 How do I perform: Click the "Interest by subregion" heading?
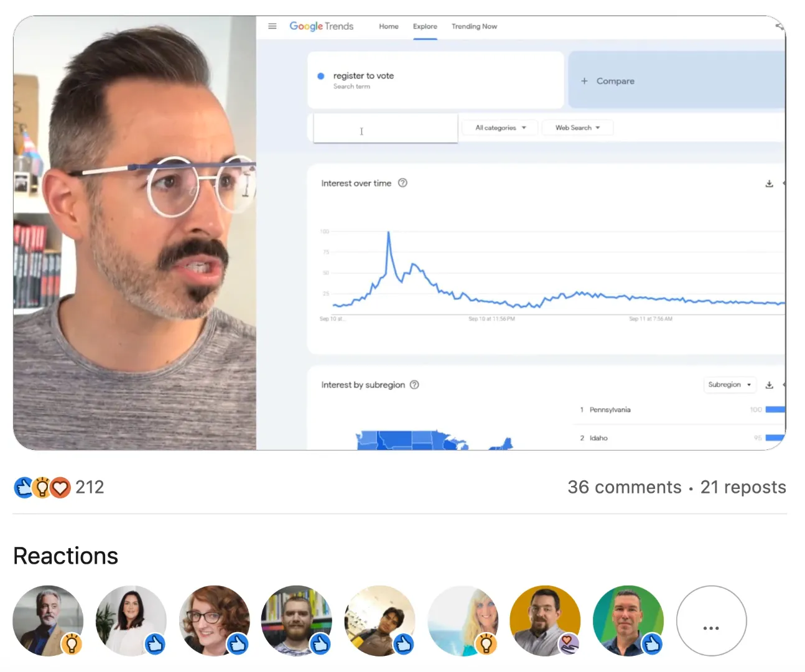[363, 385]
